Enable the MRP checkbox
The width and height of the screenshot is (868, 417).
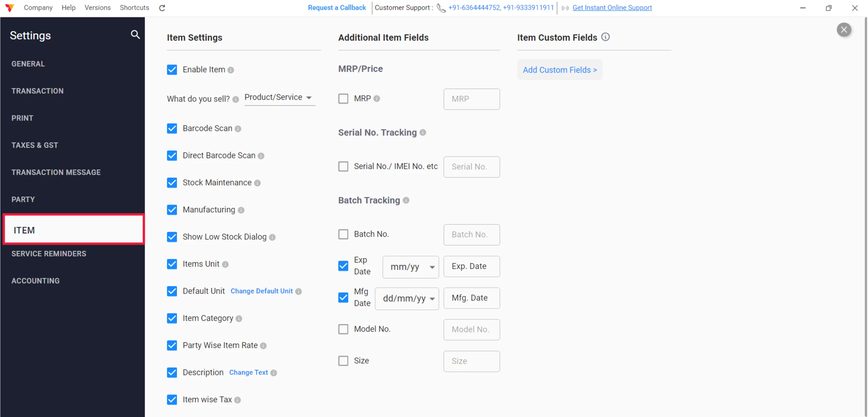(x=343, y=98)
